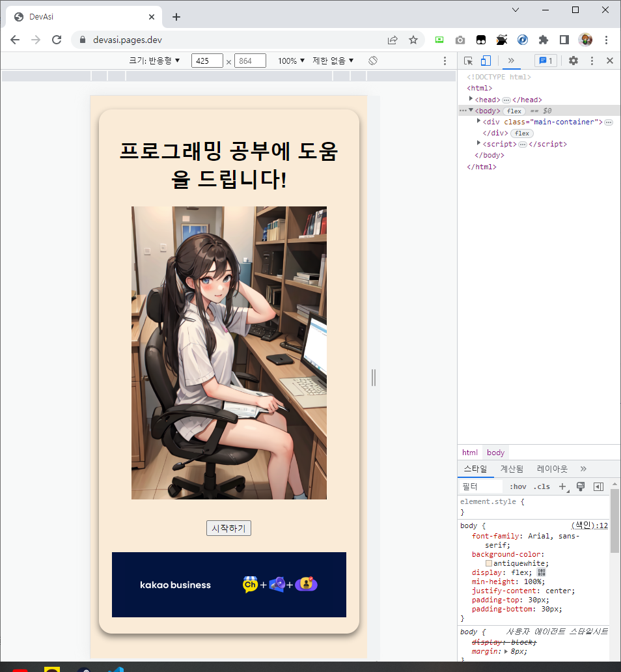Expand the script element node
This screenshot has height=672, width=621.
tap(478, 143)
